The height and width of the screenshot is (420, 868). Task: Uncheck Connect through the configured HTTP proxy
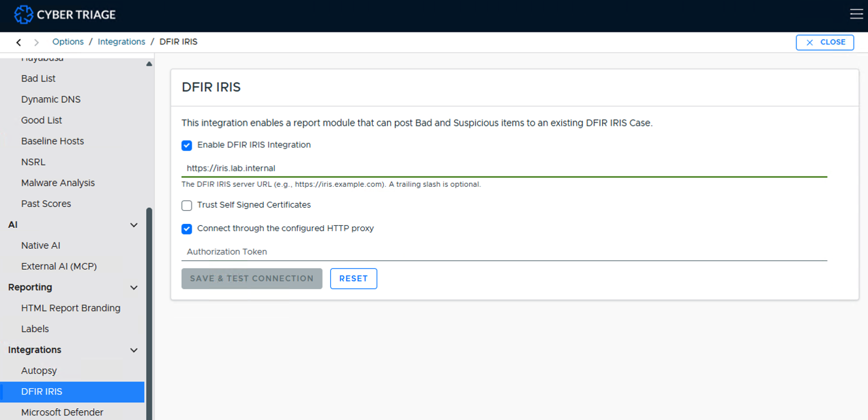[x=187, y=229]
